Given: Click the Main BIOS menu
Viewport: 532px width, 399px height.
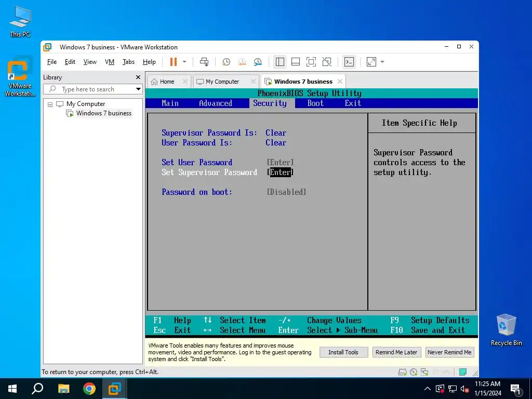Looking at the screenshot, I should coord(170,103).
